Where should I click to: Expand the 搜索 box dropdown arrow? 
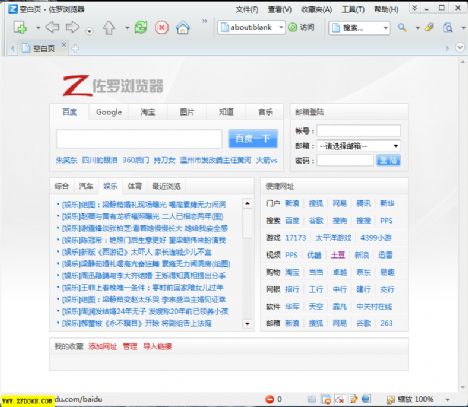pos(386,28)
